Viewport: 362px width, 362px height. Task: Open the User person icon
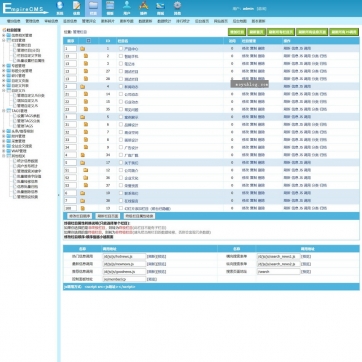tap(127, 8)
